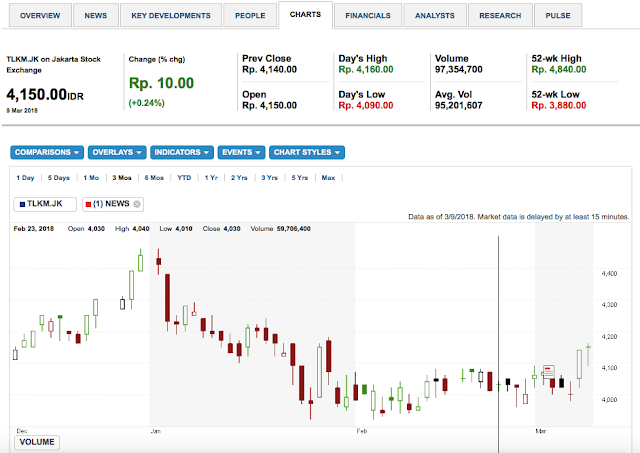Select the 3 Yrs time range
Screen dimensions: 640x453
click(269, 178)
